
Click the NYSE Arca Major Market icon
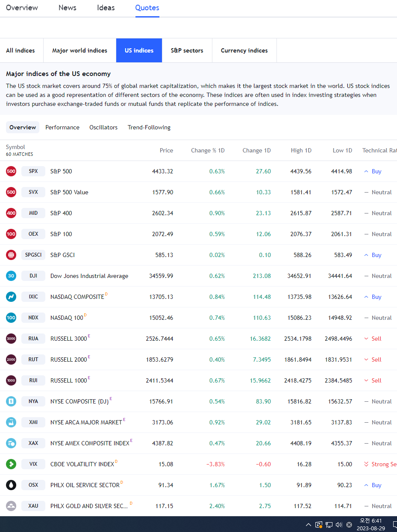(11, 422)
